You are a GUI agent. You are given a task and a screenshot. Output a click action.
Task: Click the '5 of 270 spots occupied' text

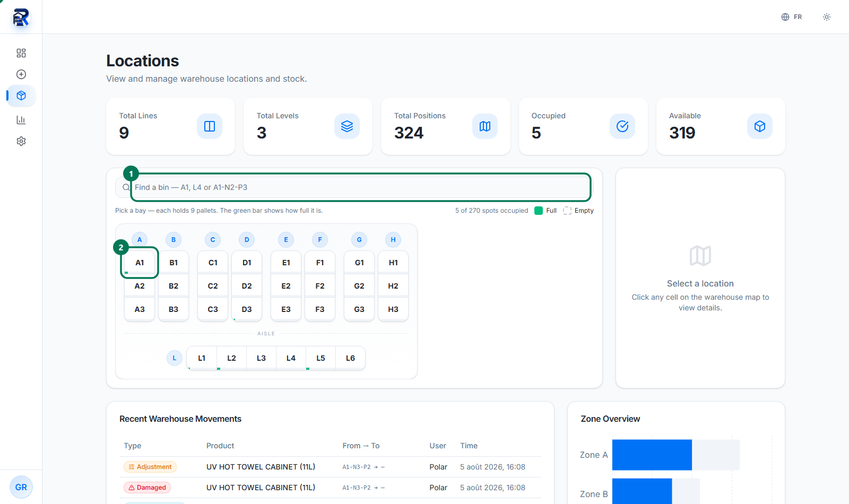(x=491, y=211)
